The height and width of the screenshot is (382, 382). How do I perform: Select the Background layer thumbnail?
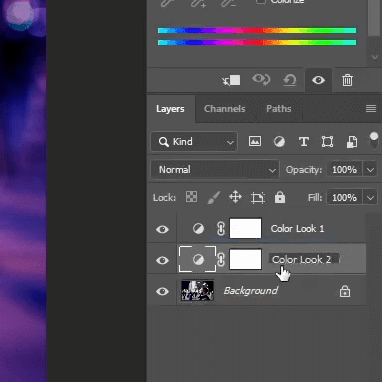click(197, 291)
